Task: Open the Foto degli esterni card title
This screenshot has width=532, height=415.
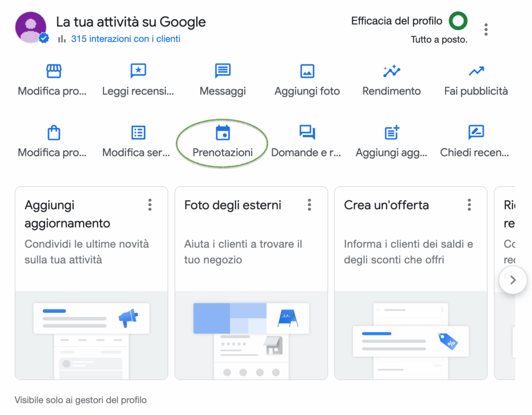Action: [233, 205]
